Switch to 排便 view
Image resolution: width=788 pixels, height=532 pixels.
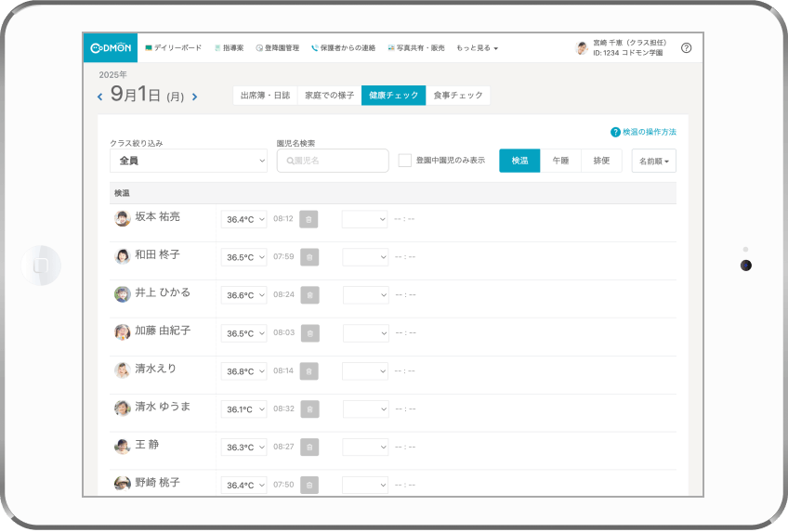[x=601, y=161]
